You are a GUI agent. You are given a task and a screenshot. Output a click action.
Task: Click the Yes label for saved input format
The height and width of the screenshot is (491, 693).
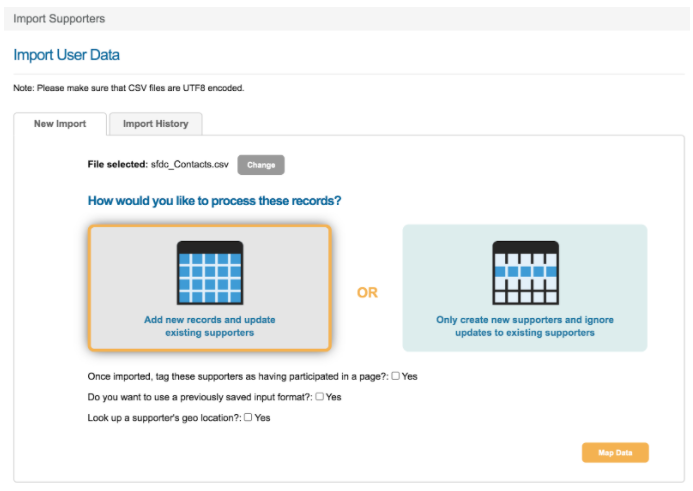334,397
